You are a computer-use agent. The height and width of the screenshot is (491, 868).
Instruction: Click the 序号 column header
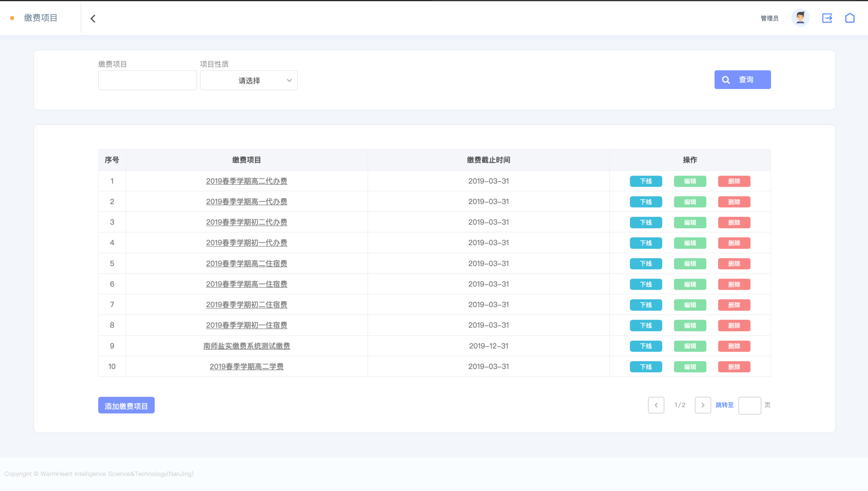click(112, 160)
